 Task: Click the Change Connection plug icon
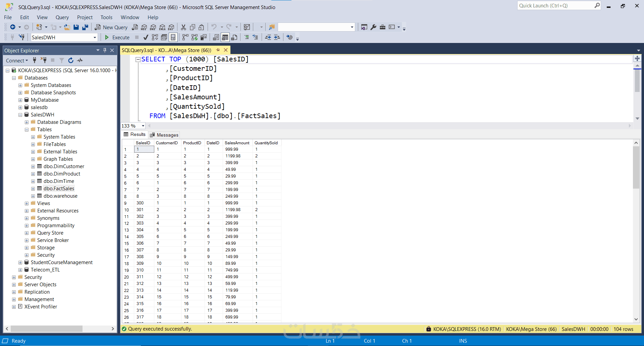21,37
